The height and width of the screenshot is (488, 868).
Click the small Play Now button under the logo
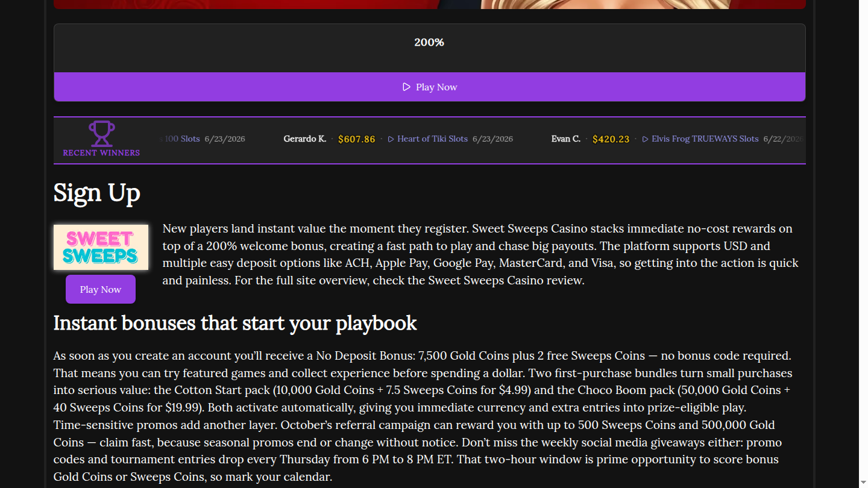click(x=101, y=289)
